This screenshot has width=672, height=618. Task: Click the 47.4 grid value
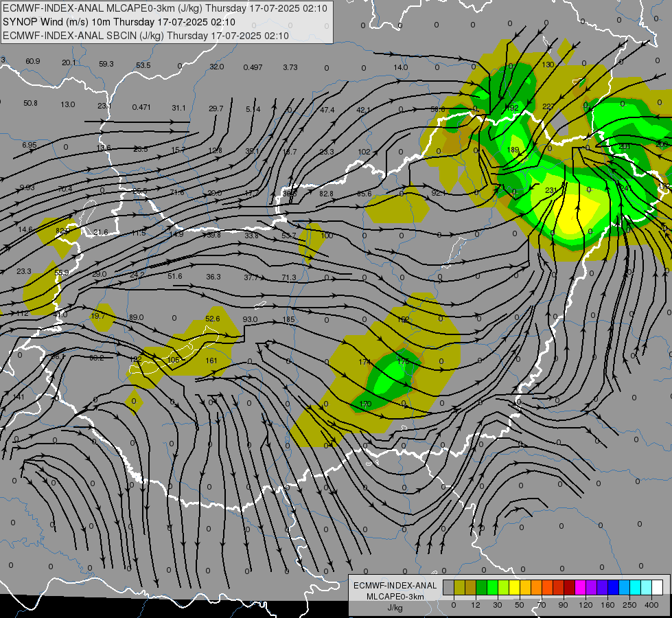pyautogui.click(x=327, y=111)
